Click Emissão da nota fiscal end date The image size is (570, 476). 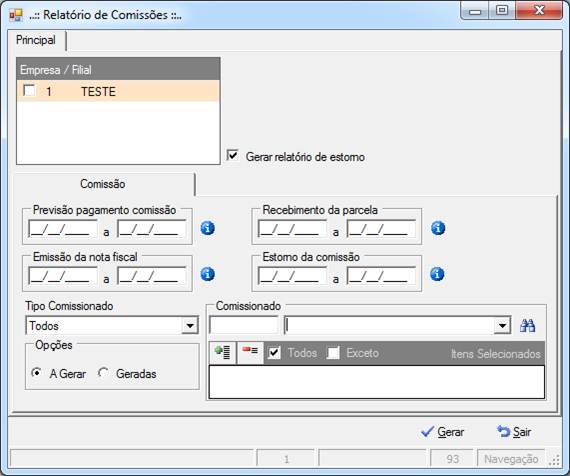tap(152, 276)
